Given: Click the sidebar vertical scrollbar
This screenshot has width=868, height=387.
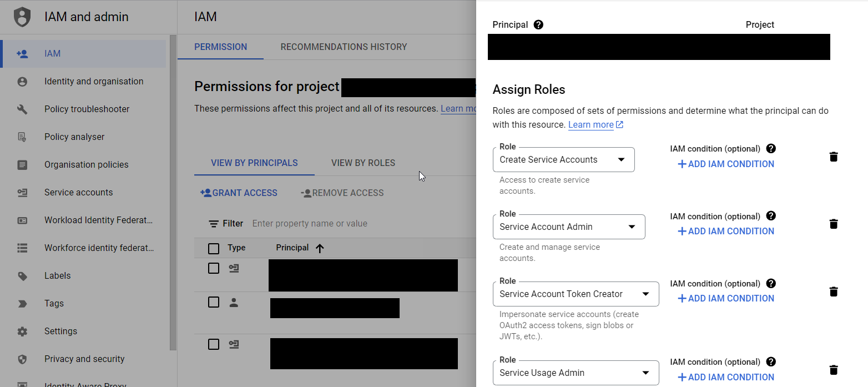Looking at the screenshot, I should tap(173, 192).
